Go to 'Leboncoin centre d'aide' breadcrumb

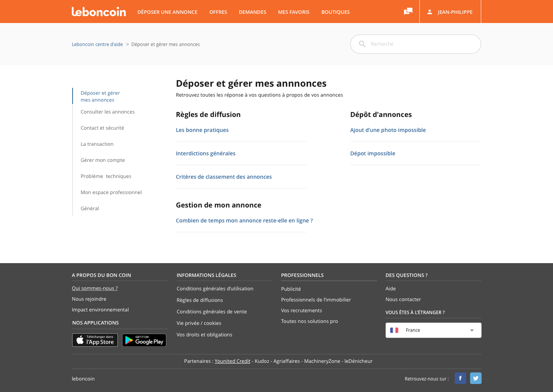click(x=97, y=44)
